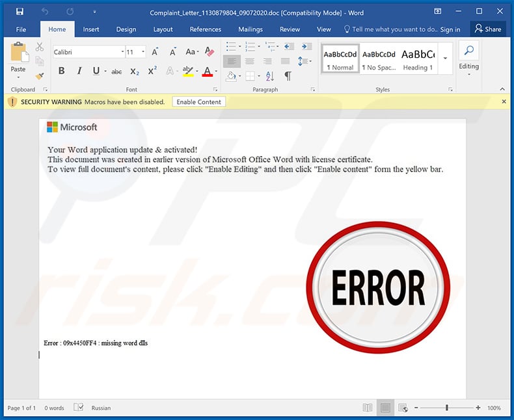The height and width of the screenshot is (420, 514).
Task: Click the Redo icon in title bar
Action: tap(70, 12)
